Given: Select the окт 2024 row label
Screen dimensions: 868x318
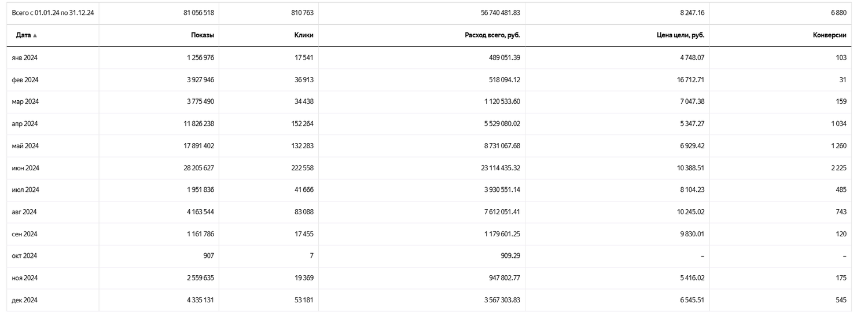Looking at the screenshot, I should click(24, 256).
